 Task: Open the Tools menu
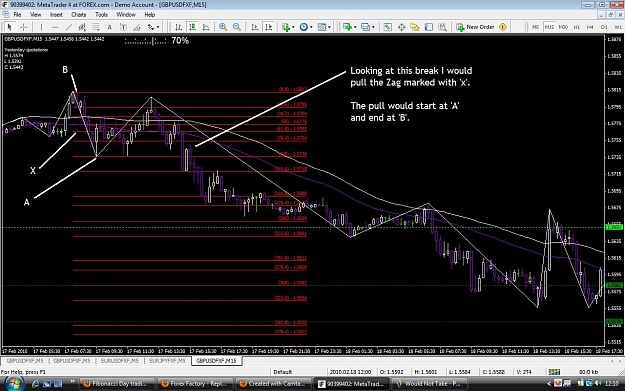[101, 15]
